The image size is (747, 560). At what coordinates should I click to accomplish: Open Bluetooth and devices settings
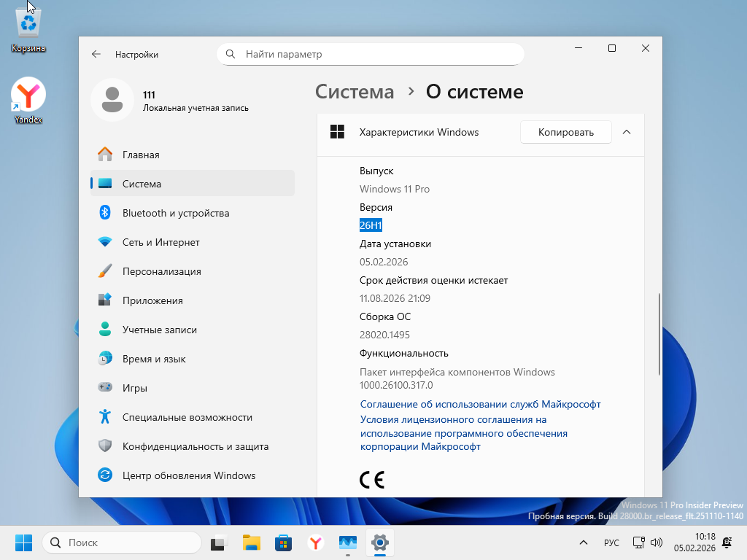click(x=175, y=213)
